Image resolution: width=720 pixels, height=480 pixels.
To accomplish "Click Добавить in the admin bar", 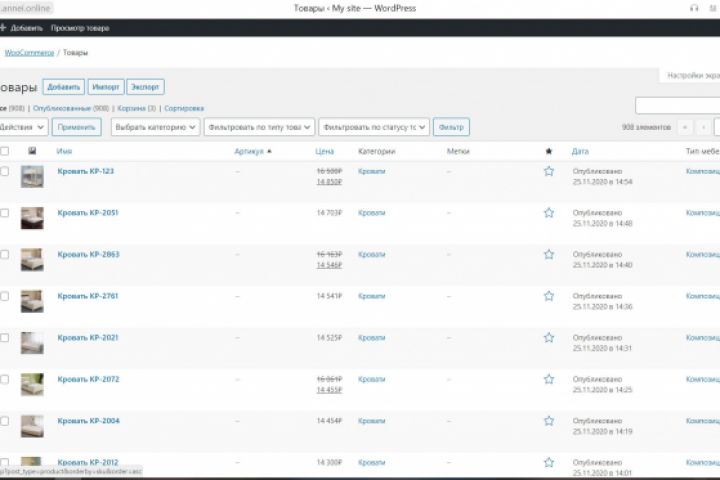I will (26, 28).
